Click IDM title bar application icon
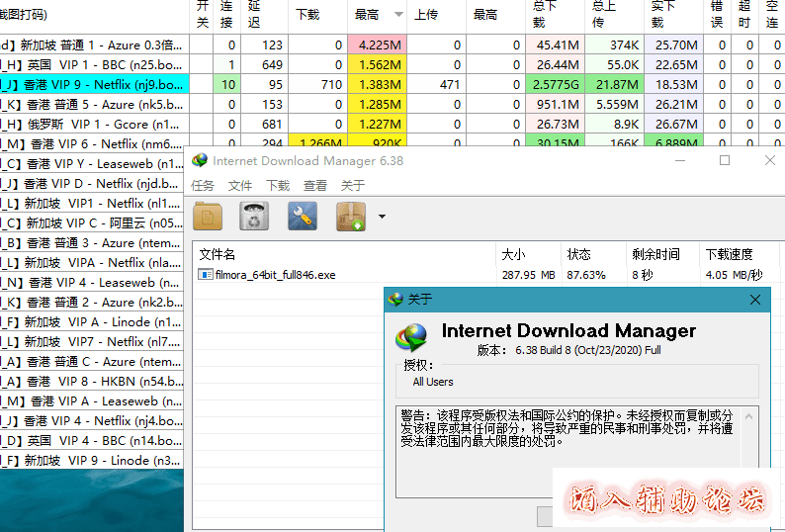 200,161
